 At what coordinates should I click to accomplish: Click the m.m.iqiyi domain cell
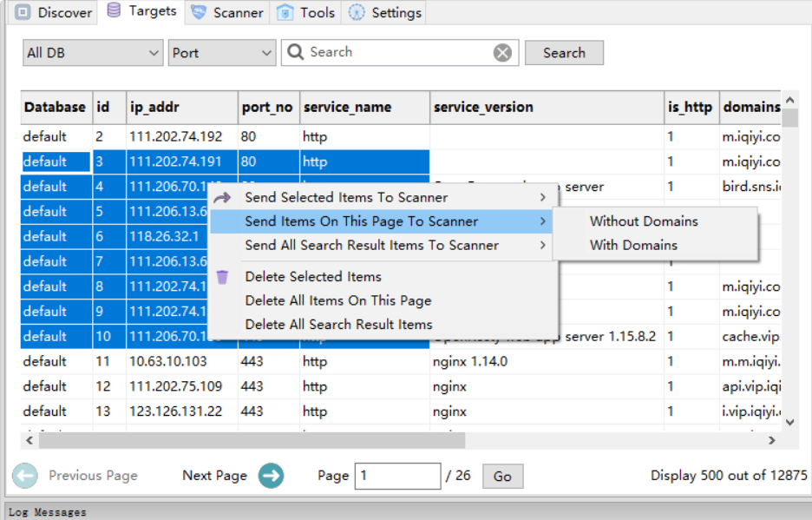[x=750, y=361]
